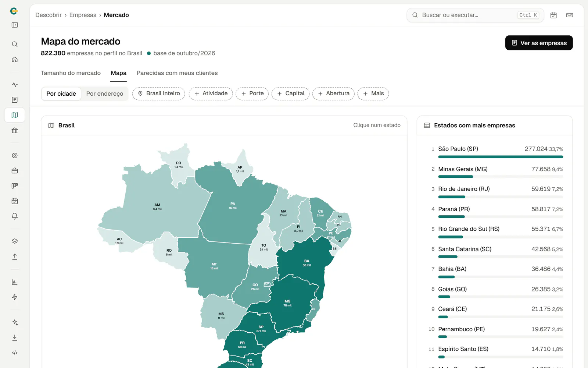
Task: Switch to Tamanho do mercado tab
Action: pyautogui.click(x=71, y=73)
